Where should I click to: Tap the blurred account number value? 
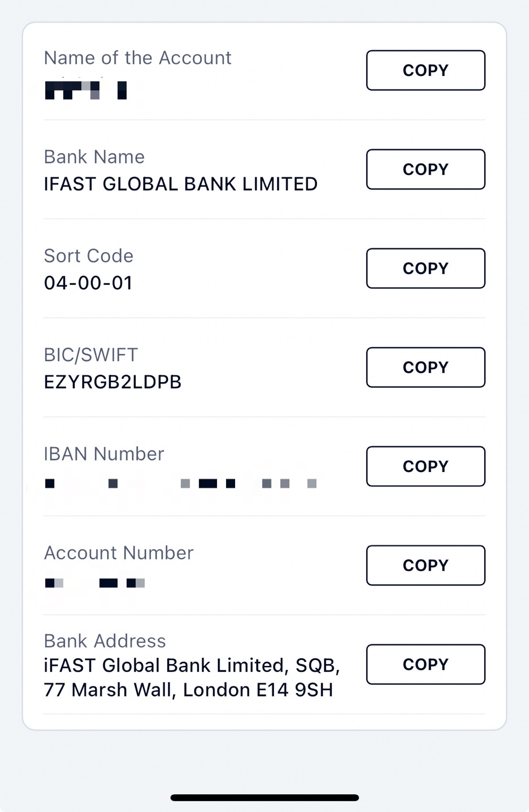(x=95, y=583)
